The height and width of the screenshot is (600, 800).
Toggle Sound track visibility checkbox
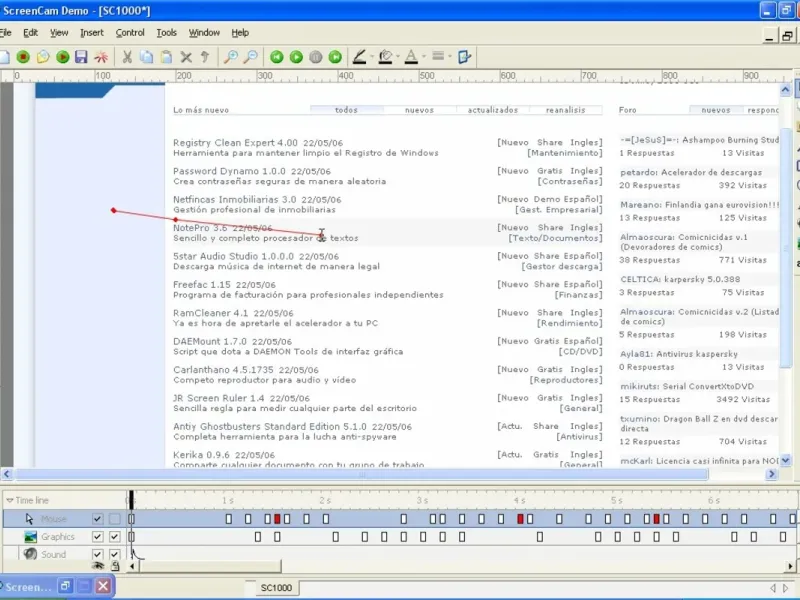[97, 554]
